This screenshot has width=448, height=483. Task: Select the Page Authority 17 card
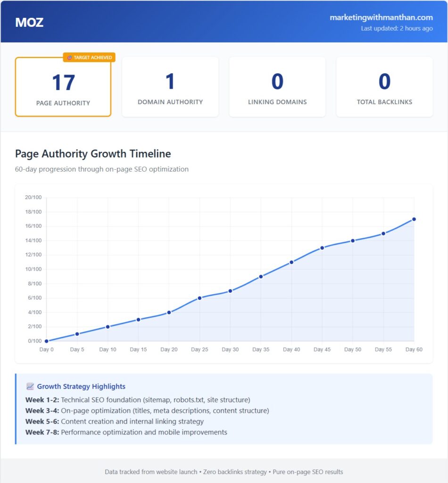(63, 87)
